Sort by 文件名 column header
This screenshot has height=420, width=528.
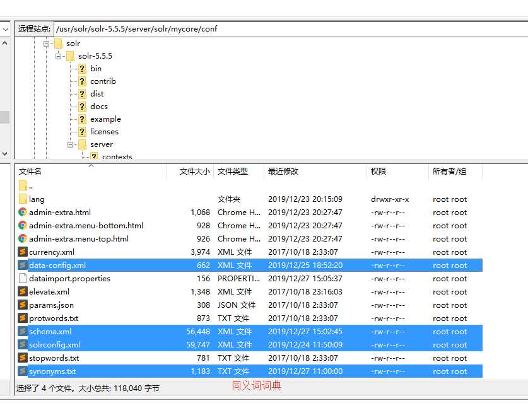coord(91,172)
